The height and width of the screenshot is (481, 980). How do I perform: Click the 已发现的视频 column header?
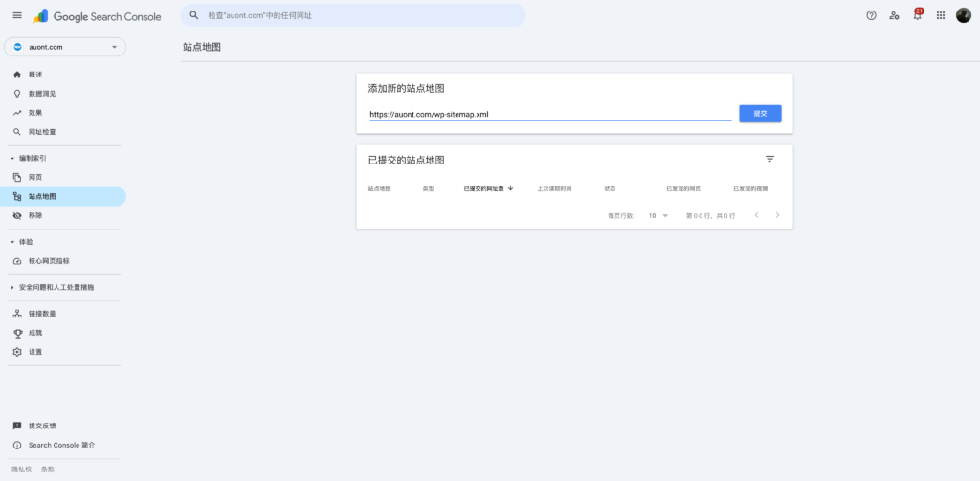pos(750,188)
